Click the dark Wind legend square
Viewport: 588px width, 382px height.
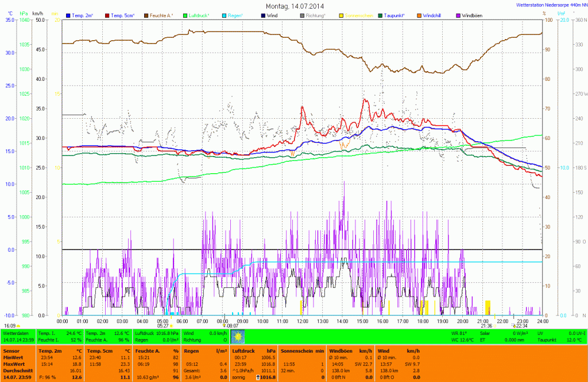(x=264, y=15)
